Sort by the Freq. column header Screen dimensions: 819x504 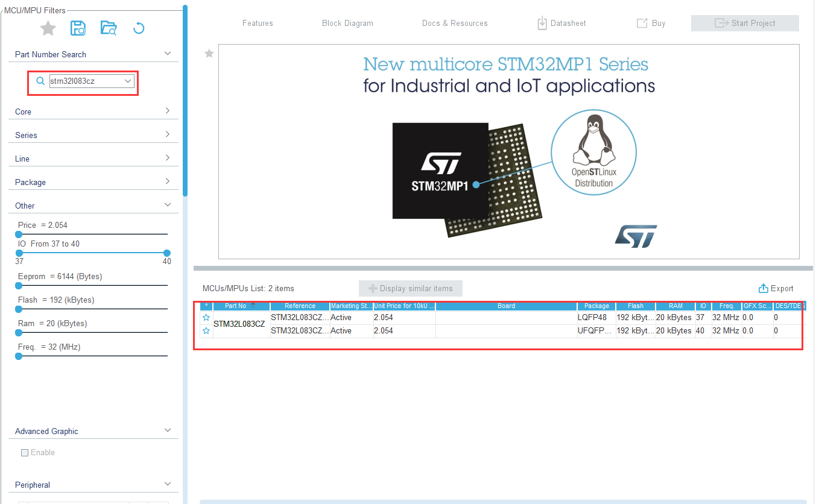coord(727,306)
